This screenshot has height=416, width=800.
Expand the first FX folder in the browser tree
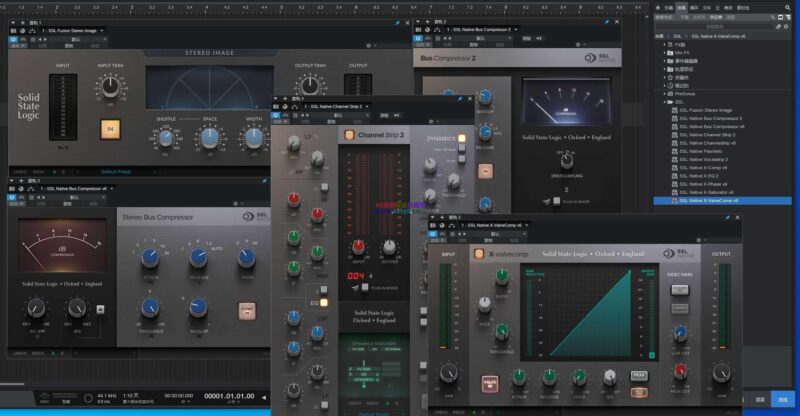point(665,44)
